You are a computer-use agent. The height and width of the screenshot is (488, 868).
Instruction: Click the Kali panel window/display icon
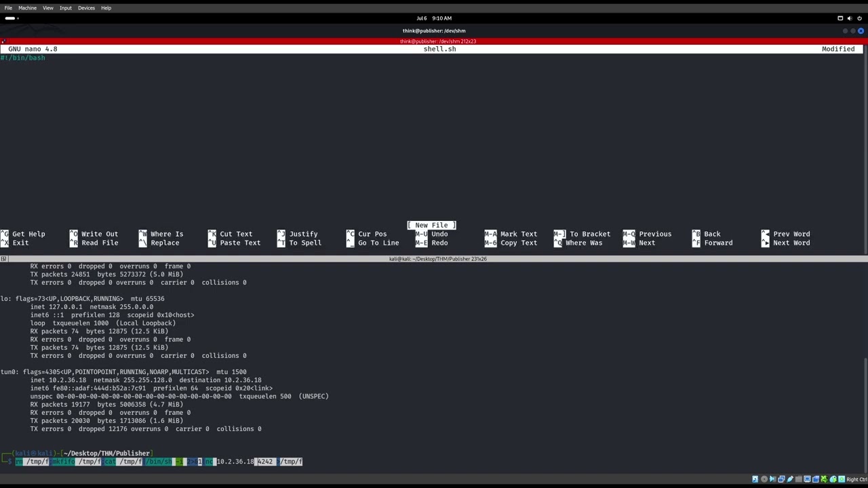[840, 18]
